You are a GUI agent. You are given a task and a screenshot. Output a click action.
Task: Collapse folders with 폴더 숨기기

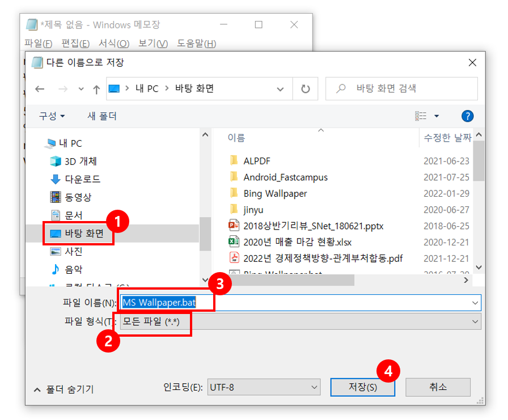click(64, 389)
